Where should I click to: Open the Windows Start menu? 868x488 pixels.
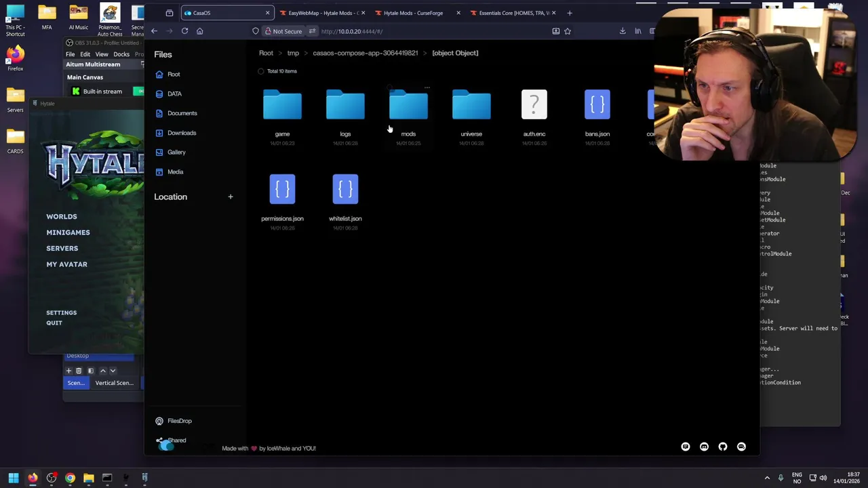[x=14, y=478]
